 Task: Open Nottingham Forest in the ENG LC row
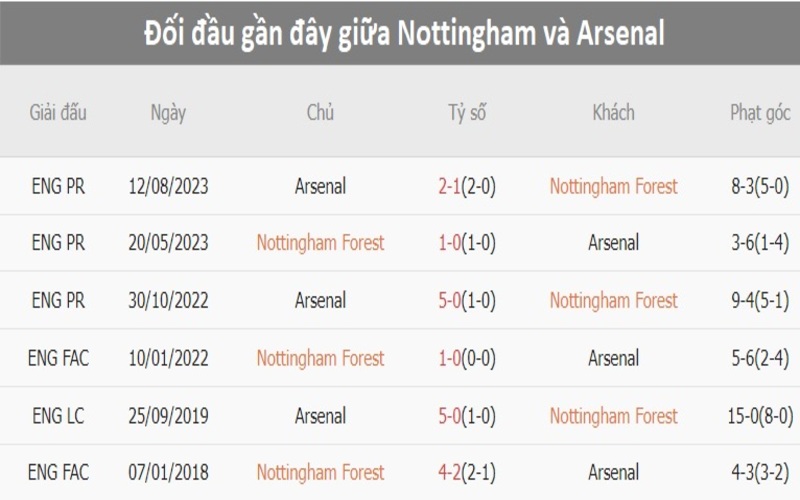coord(613,415)
